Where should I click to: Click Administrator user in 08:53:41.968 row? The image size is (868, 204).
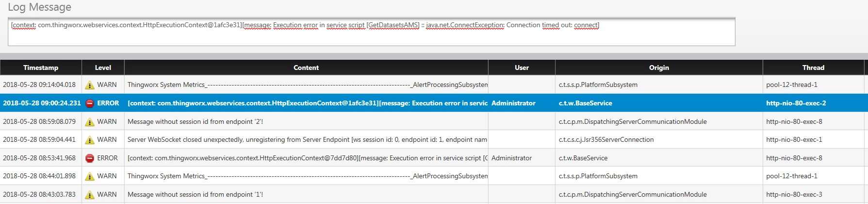point(511,158)
